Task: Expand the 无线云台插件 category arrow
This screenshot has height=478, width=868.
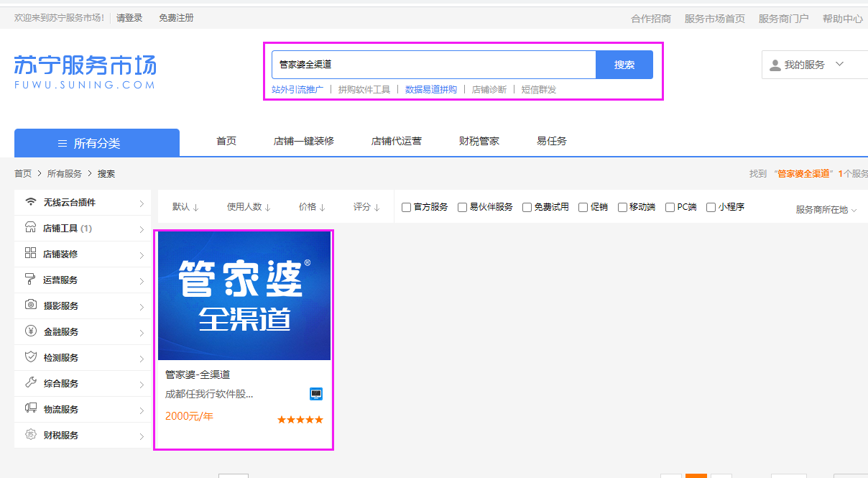Action: 142,203
